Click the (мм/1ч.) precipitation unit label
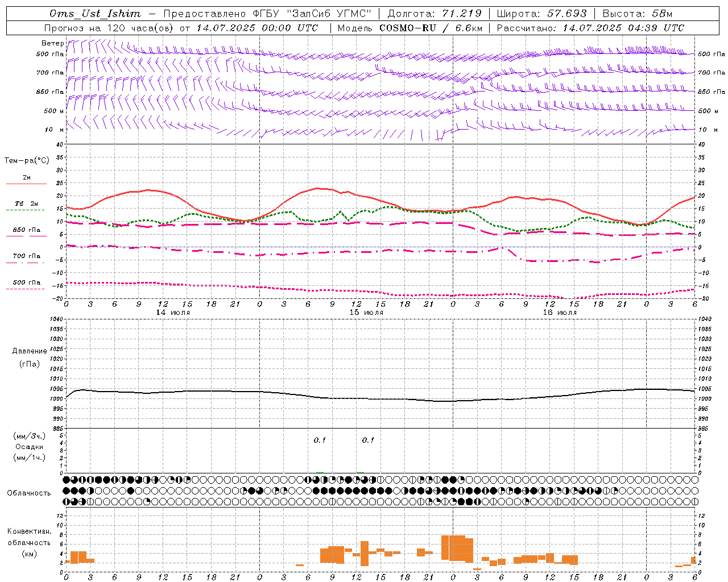The height and width of the screenshot is (582, 728). coord(30,458)
